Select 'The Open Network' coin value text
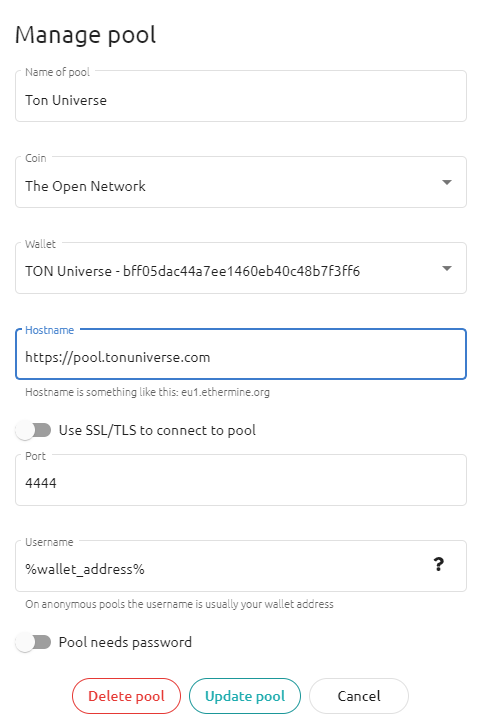The width and height of the screenshot is (485, 721). coord(86,186)
